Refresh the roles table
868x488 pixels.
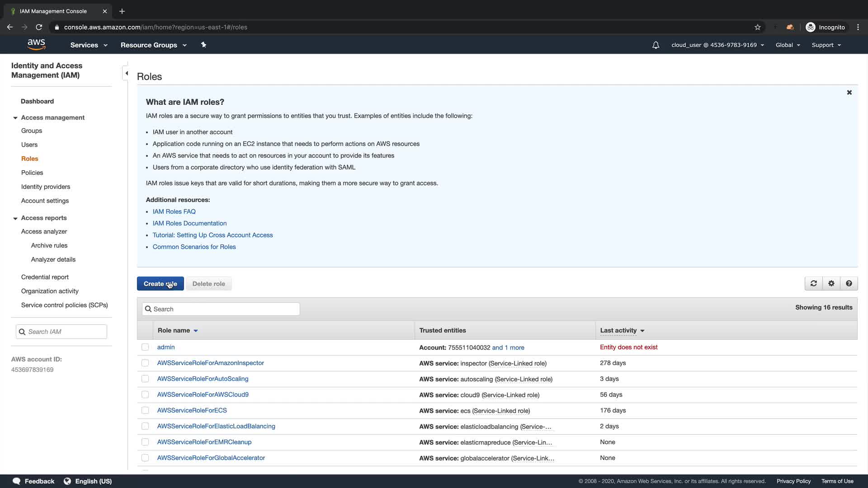tap(813, 284)
